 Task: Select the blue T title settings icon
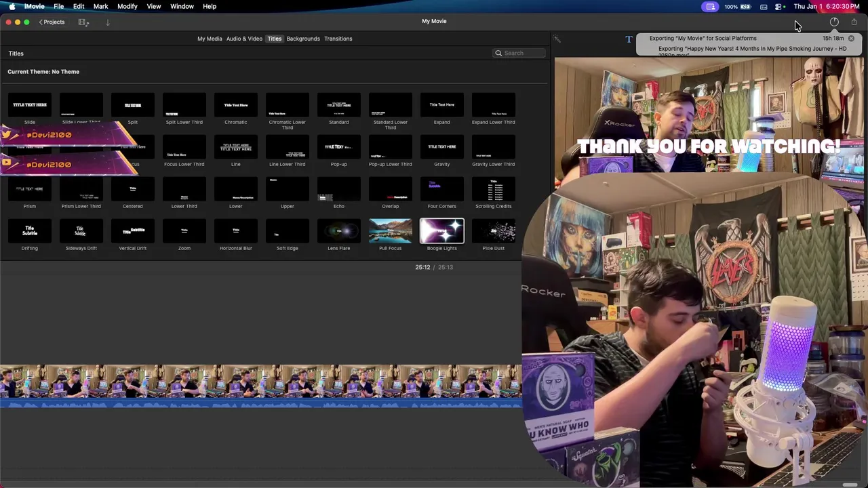(x=629, y=39)
